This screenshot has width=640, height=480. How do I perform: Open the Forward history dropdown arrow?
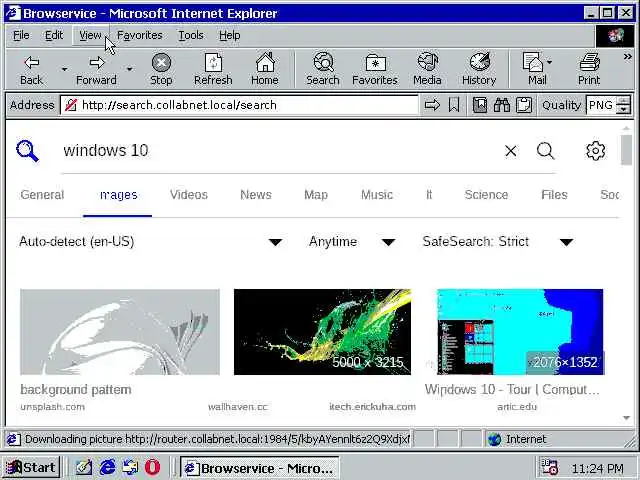click(129, 69)
